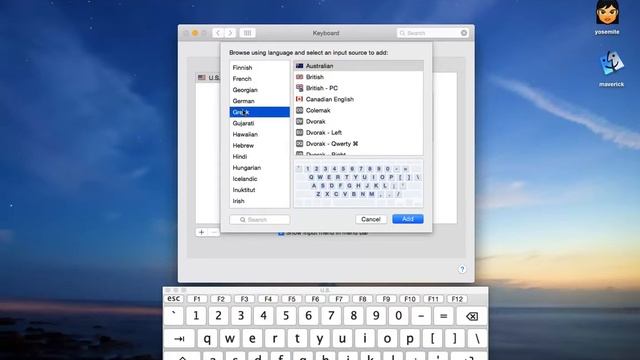
Task: Click the Cancel button
Action: [x=371, y=219]
